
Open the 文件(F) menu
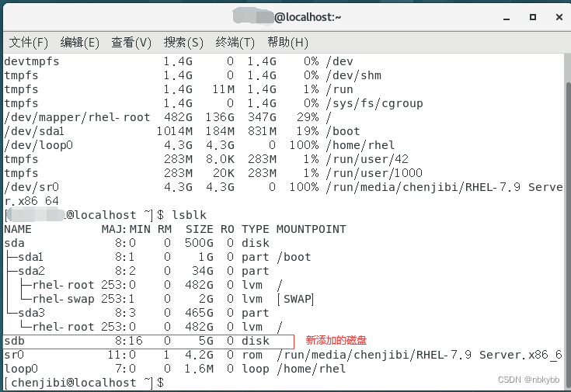click(29, 43)
